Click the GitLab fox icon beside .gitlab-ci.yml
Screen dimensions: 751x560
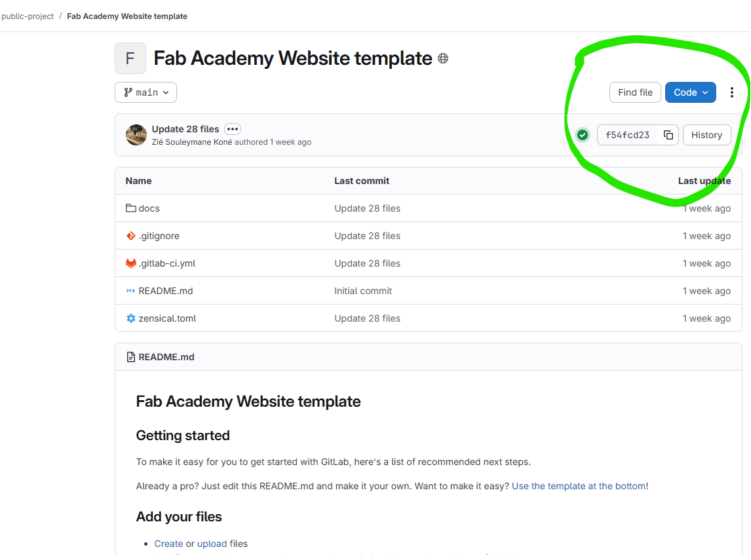point(131,263)
